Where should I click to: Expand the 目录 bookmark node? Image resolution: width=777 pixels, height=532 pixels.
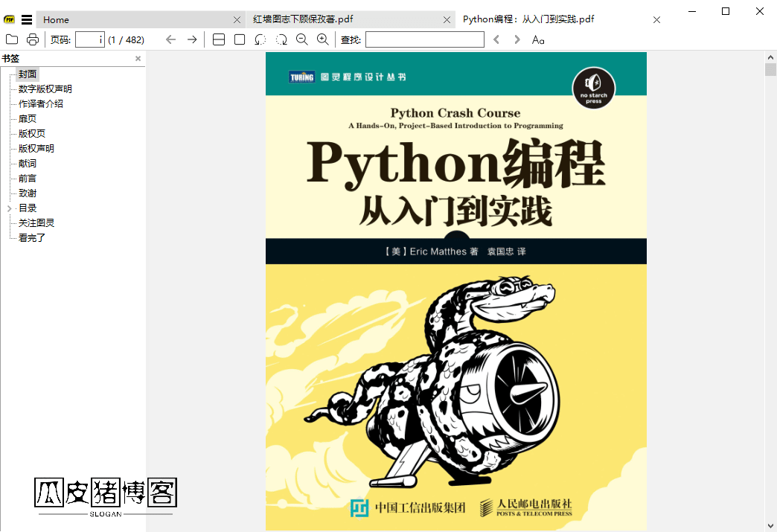[x=9, y=208]
